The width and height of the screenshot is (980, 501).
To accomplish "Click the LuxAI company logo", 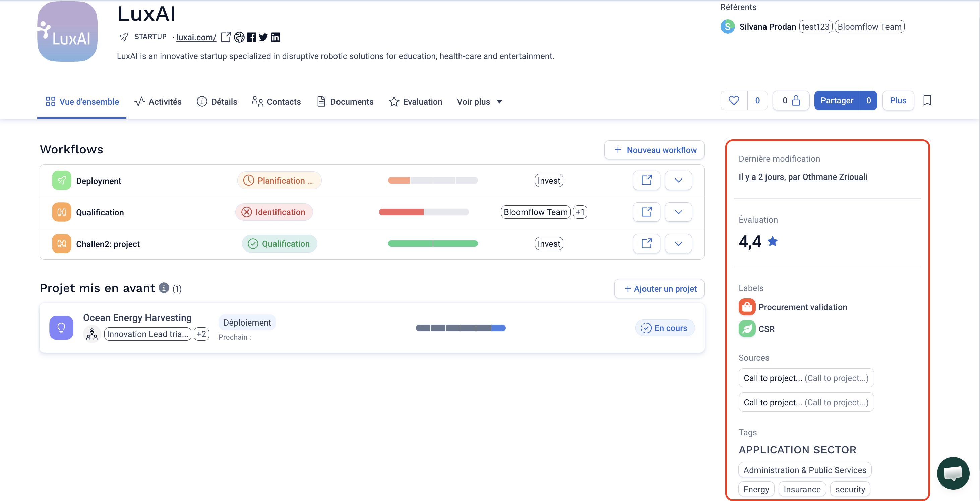I will (x=67, y=31).
